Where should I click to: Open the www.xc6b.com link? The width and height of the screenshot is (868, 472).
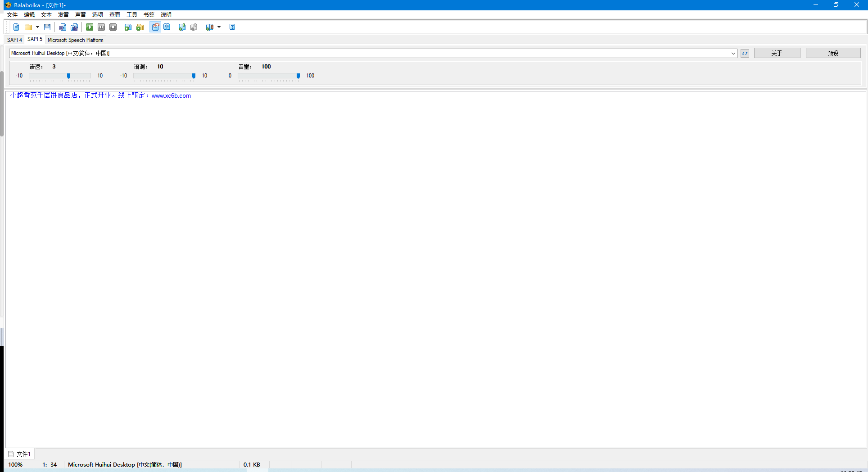(171, 95)
